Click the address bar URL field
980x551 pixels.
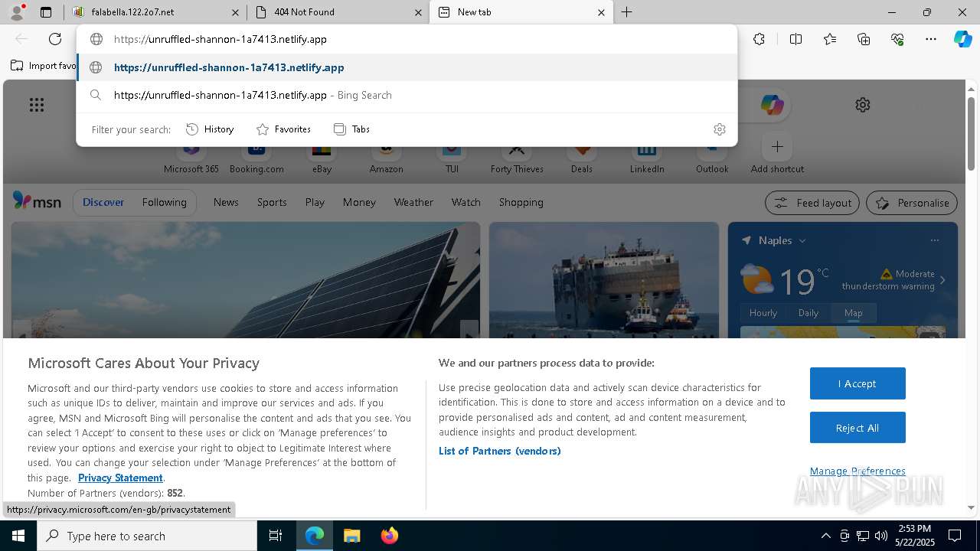[x=407, y=39]
